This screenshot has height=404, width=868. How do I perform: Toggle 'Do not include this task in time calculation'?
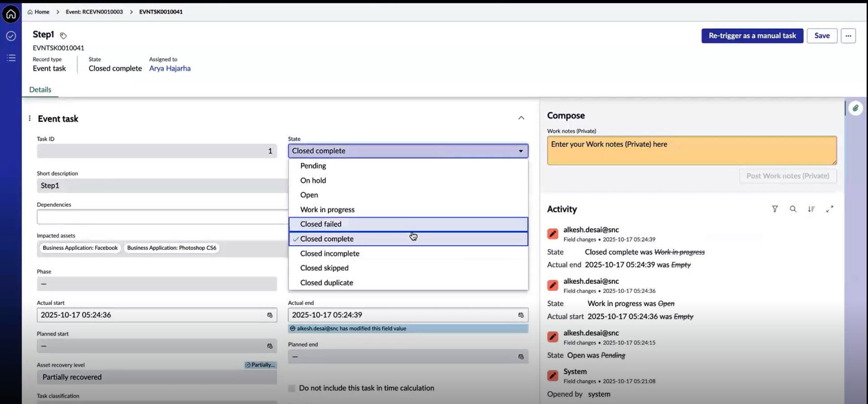[292, 388]
